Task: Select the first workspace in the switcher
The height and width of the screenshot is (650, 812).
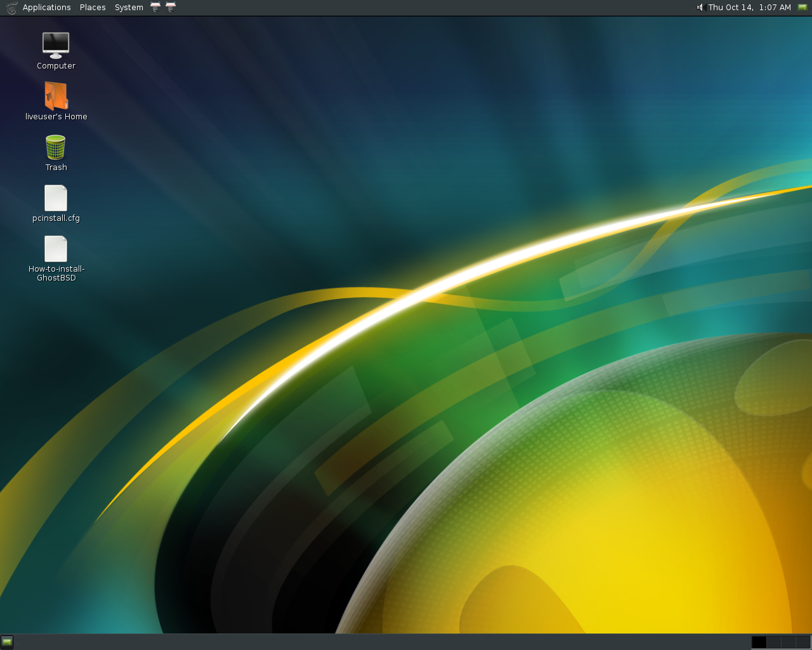Action: 758,642
